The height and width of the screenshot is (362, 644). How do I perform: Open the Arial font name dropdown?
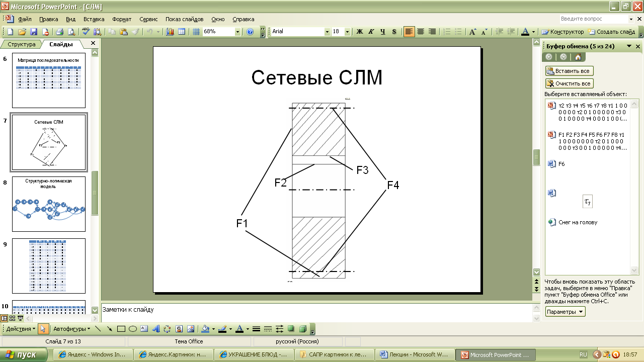click(x=327, y=32)
